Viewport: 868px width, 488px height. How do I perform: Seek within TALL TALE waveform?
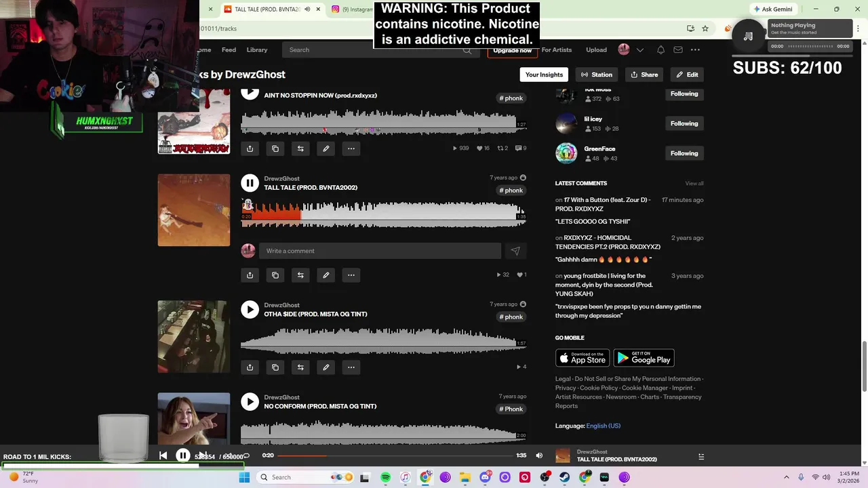pos(383,213)
